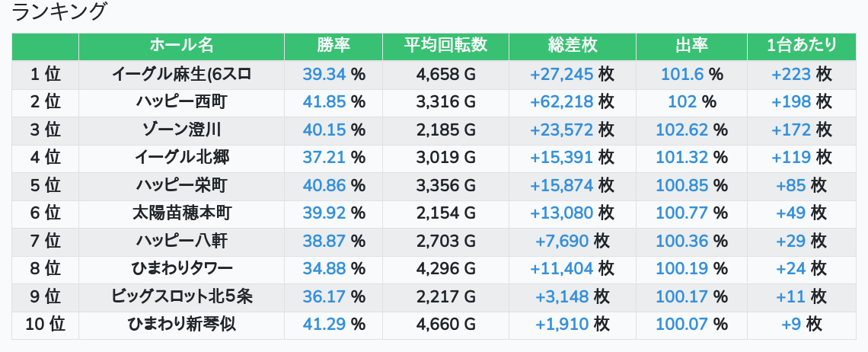The width and height of the screenshot is (868, 352).
Task: Click the ビッグスロット北5条 hall name
Action: tap(181, 296)
